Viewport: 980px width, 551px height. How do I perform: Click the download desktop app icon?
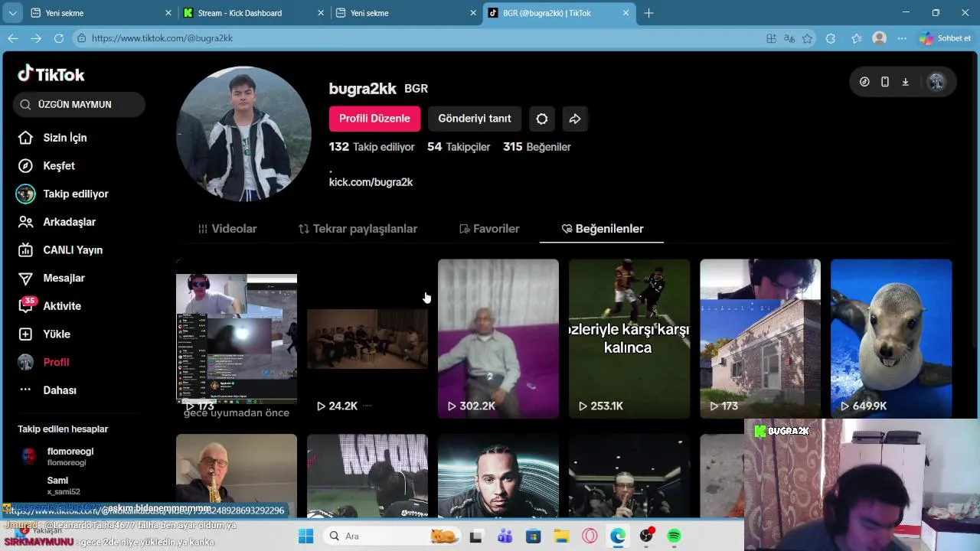[905, 82]
